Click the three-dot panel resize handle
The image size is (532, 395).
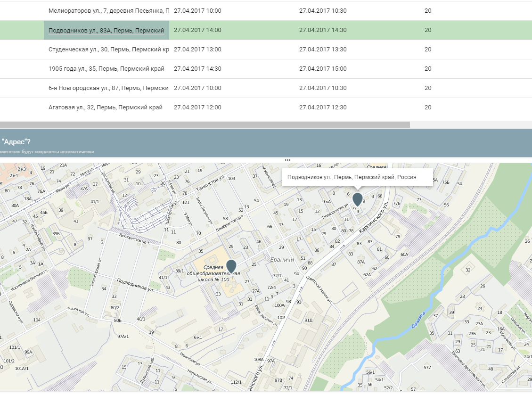287,160
